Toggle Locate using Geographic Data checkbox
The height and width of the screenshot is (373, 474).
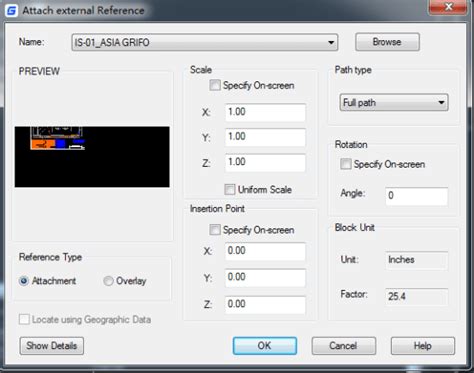click(x=24, y=319)
